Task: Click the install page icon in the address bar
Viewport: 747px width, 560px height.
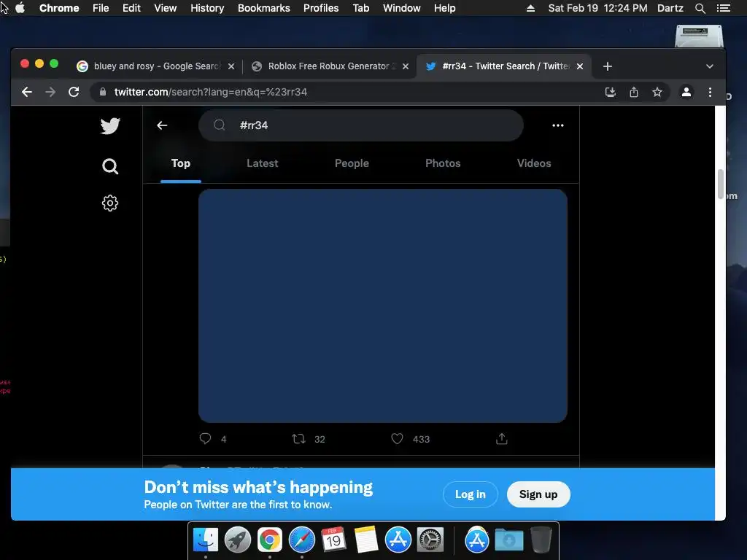Action: pos(611,92)
